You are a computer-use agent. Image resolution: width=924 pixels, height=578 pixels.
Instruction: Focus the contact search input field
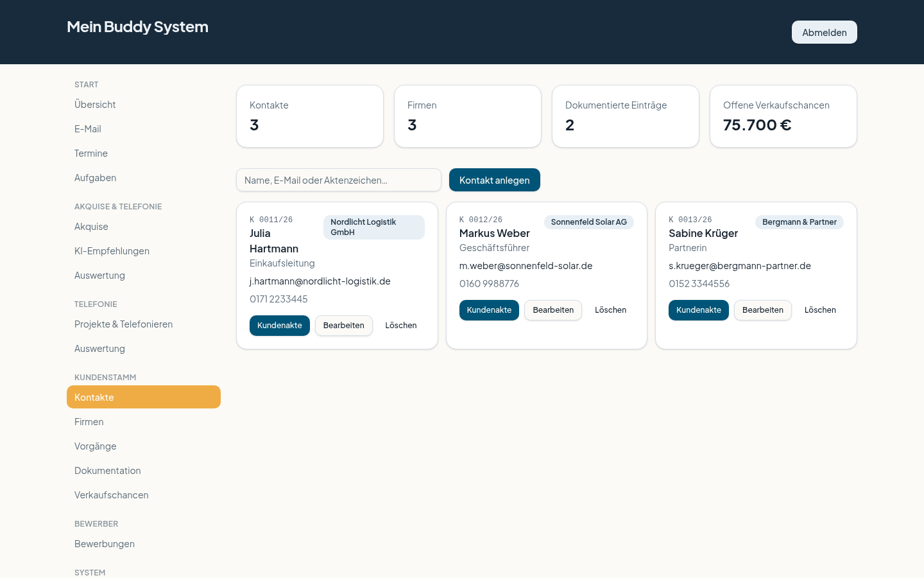(x=339, y=180)
